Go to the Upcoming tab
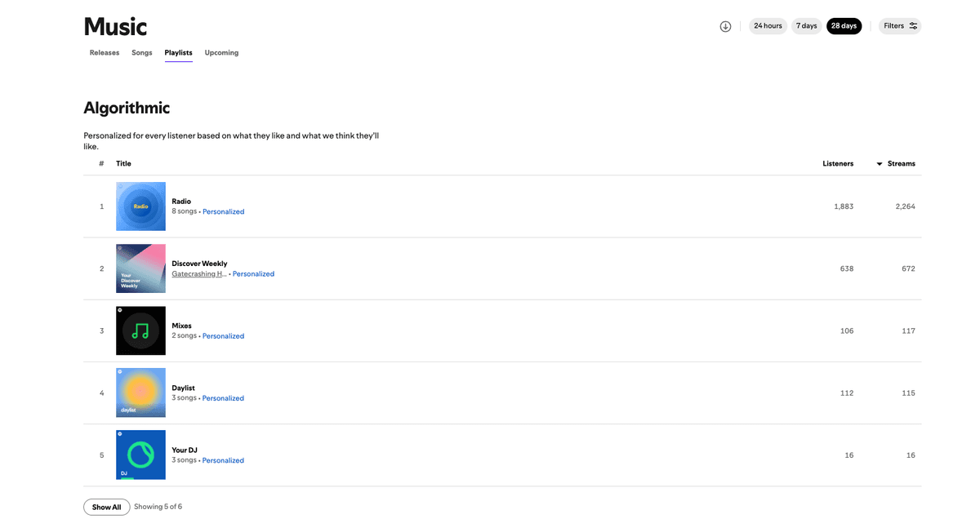Image resolution: width=980 pixels, height=532 pixels. click(x=221, y=53)
